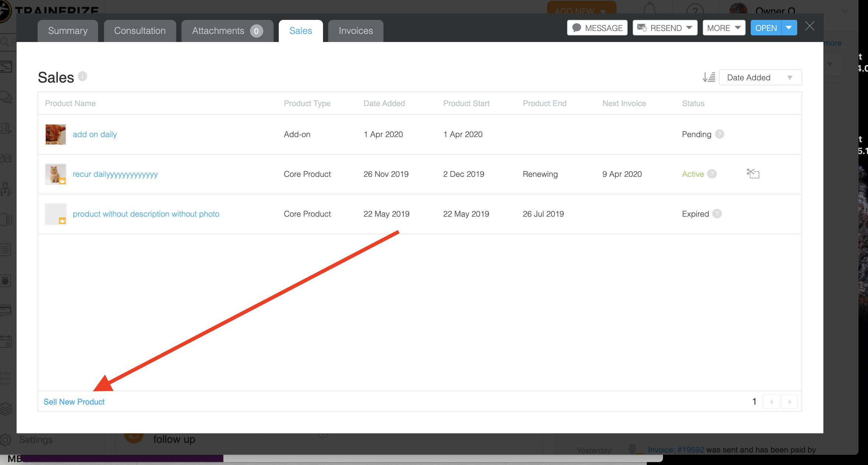
Task: Click the Invoice #19592 link in background
Action: 676,450
